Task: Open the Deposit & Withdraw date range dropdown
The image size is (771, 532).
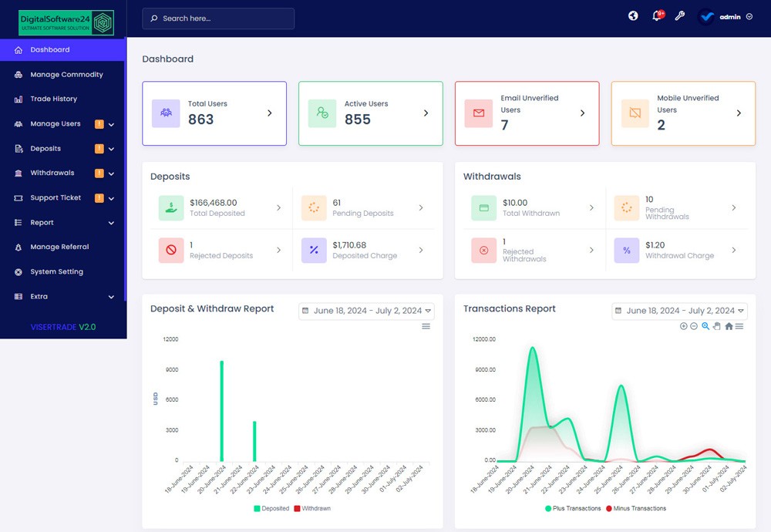Action: click(x=367, y=311)
